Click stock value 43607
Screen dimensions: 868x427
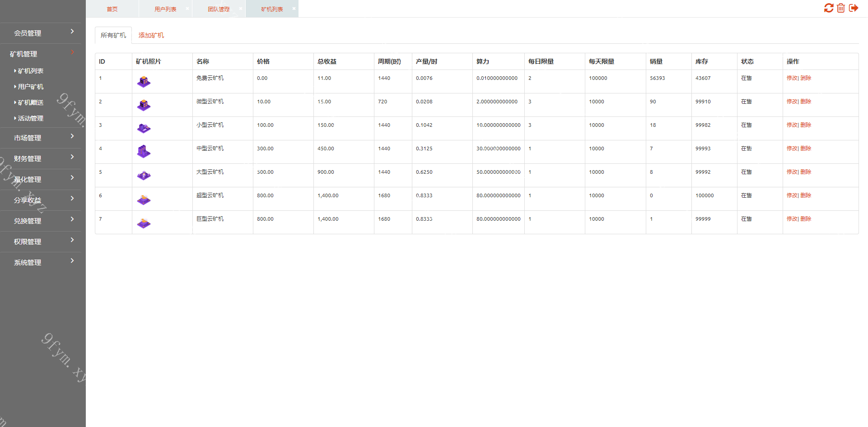pos(703,78)
